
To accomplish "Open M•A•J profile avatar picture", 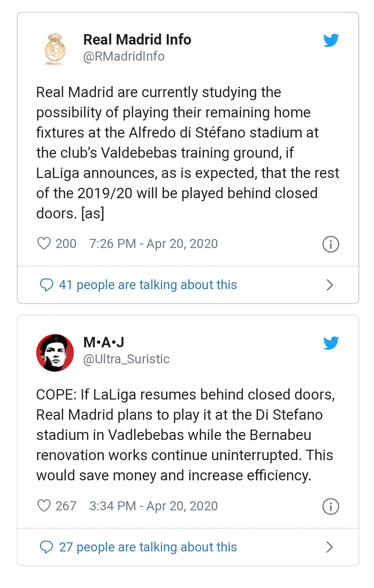I will point(55,353).
